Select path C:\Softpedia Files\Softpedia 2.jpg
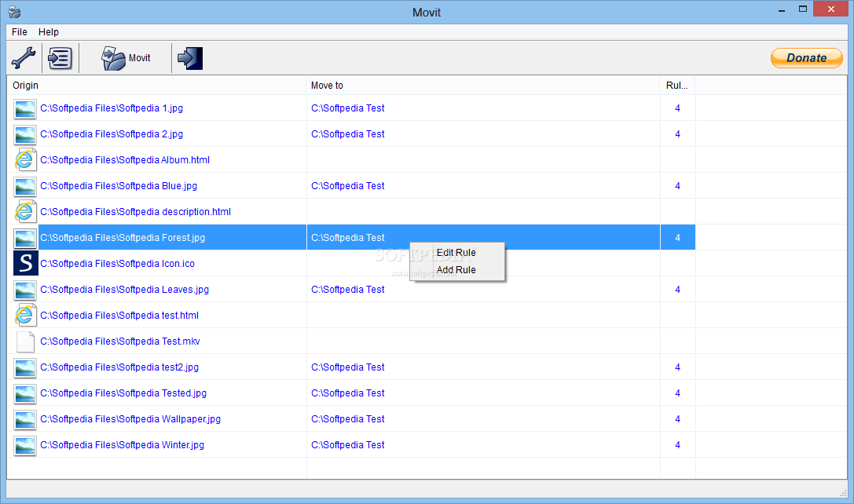 point(112,134)
